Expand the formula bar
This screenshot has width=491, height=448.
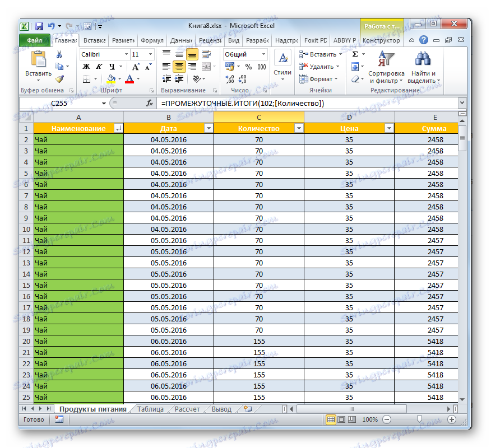pyautogui.click(x=462, y=103)
